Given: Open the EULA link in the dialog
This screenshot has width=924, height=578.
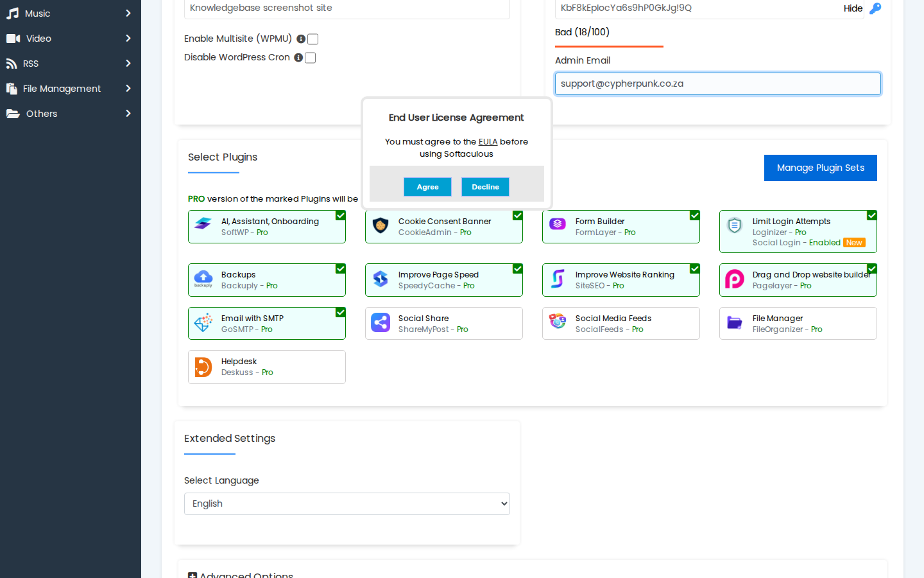Looking at the screenshot, I should point(488,142).
